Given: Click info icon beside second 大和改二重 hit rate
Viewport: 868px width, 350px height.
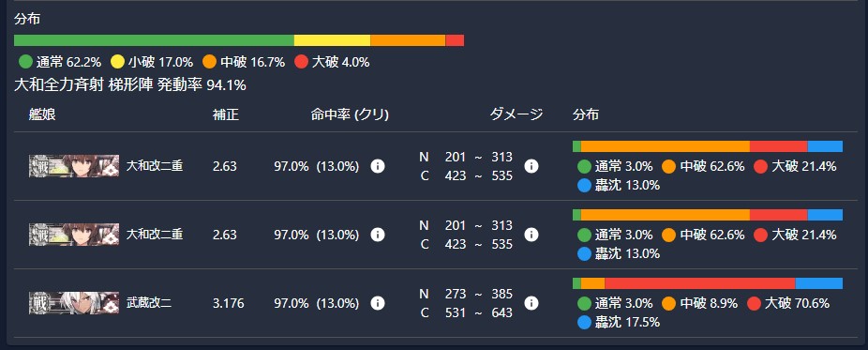Looking at the screenshot, I should [378, 235].
